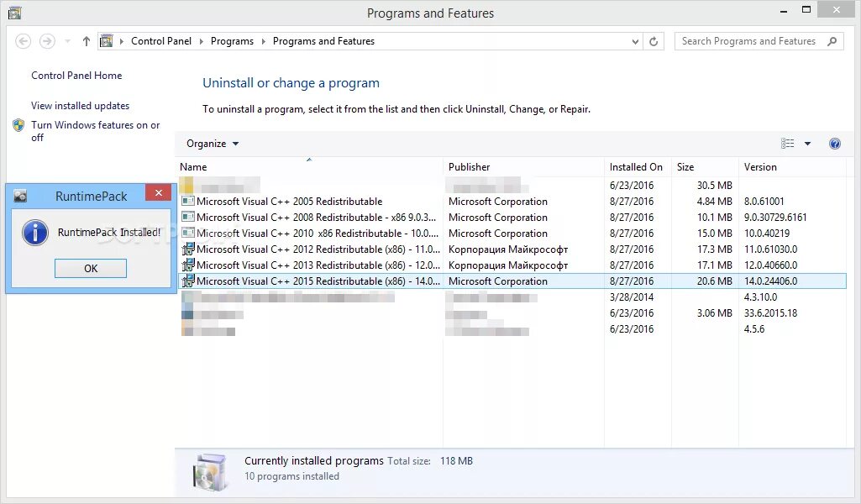The height and width of the screenshot is (504, 861).
Task: Open address bar history dropdown
Action: coord(635,42)
